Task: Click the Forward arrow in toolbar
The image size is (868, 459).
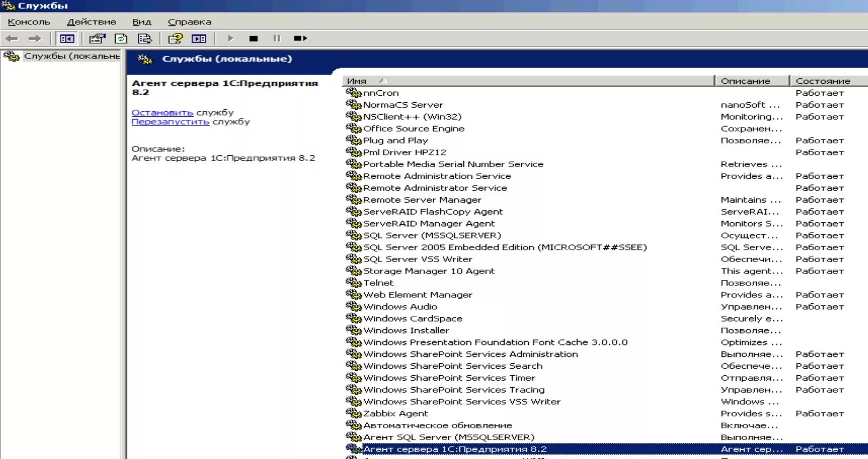Action: click(35, 38)
